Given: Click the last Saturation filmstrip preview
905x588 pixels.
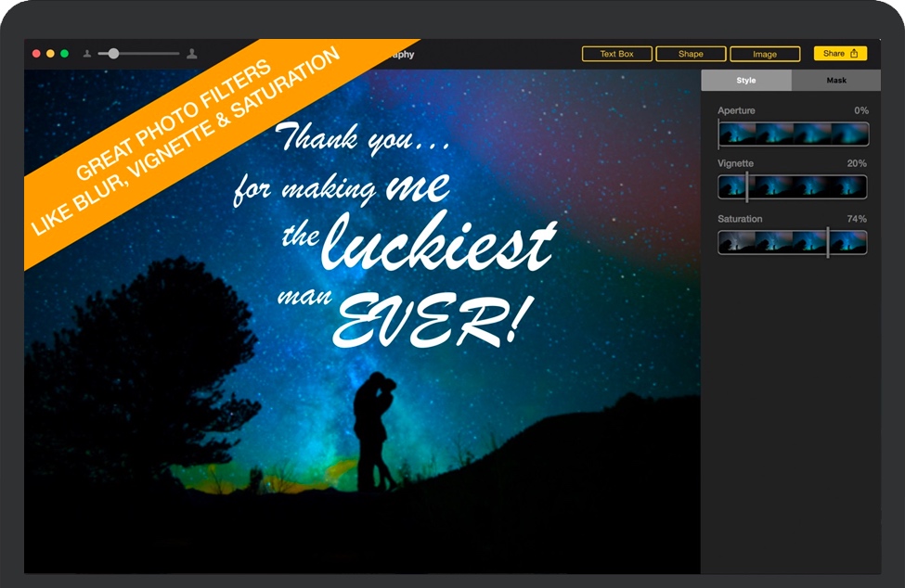Looking at the screenshot, I should 849,240.
